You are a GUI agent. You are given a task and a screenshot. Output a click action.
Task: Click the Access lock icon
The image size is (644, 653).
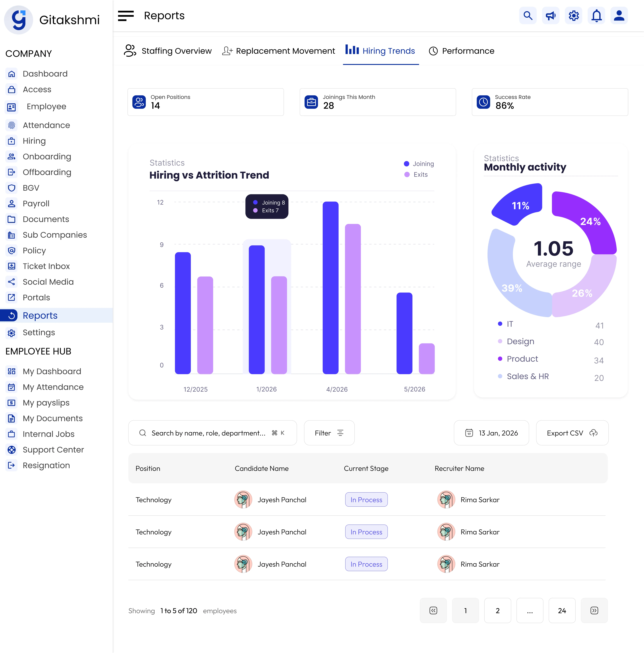(x=12, y=90)
